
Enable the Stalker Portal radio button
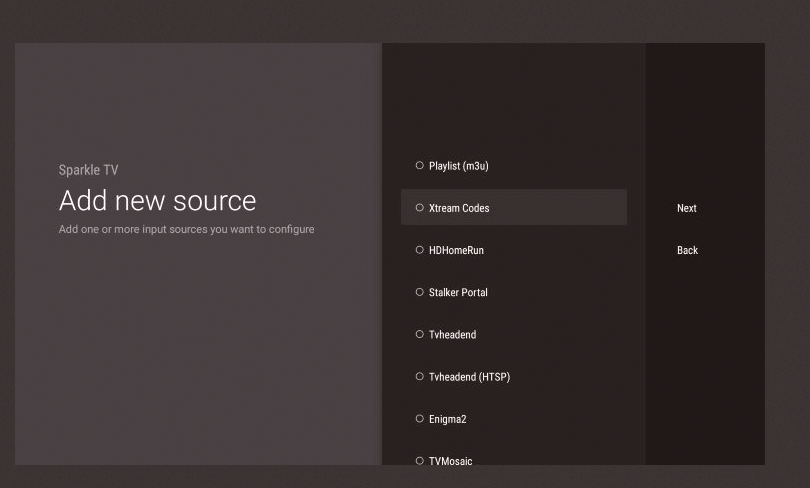click(x=420, y=292)
